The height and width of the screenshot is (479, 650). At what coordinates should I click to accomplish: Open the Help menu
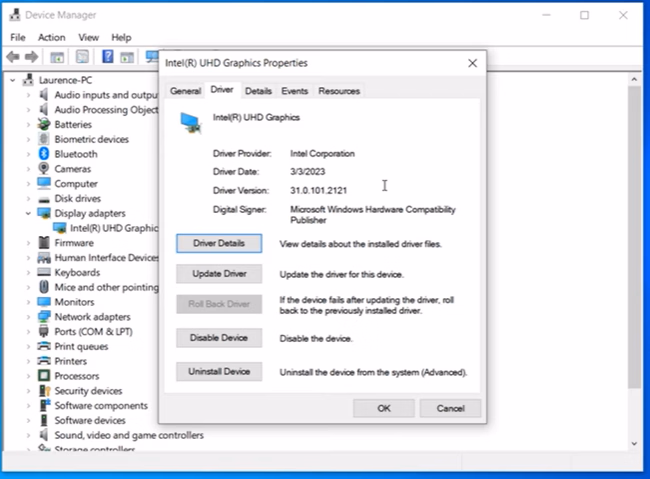[x=121, y=37]
